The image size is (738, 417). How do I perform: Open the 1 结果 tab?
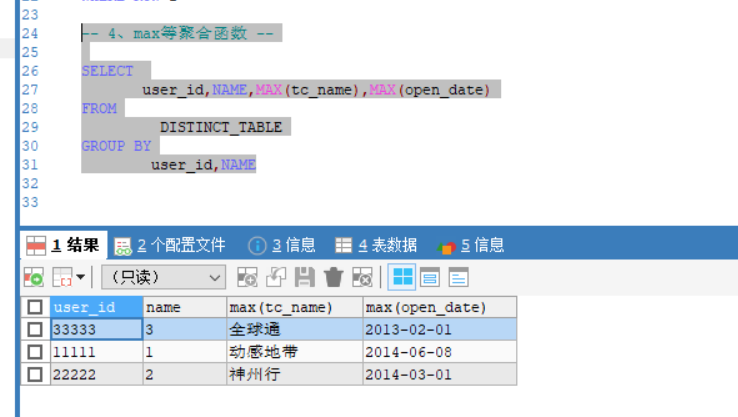(x=63, y=245)
